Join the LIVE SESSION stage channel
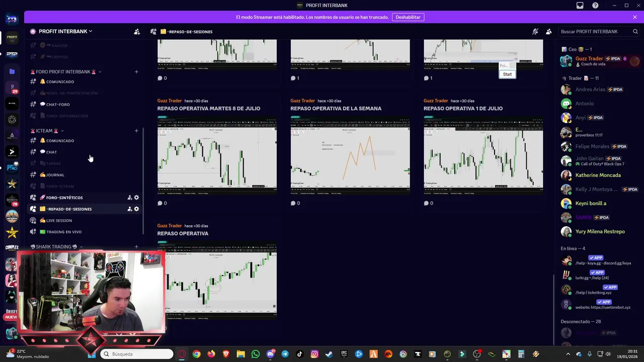The height and width of the screenshot is (362, 644). pos(85,220)
